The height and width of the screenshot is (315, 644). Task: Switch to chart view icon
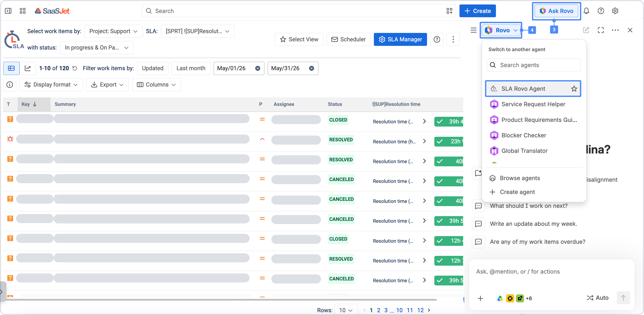28,68
